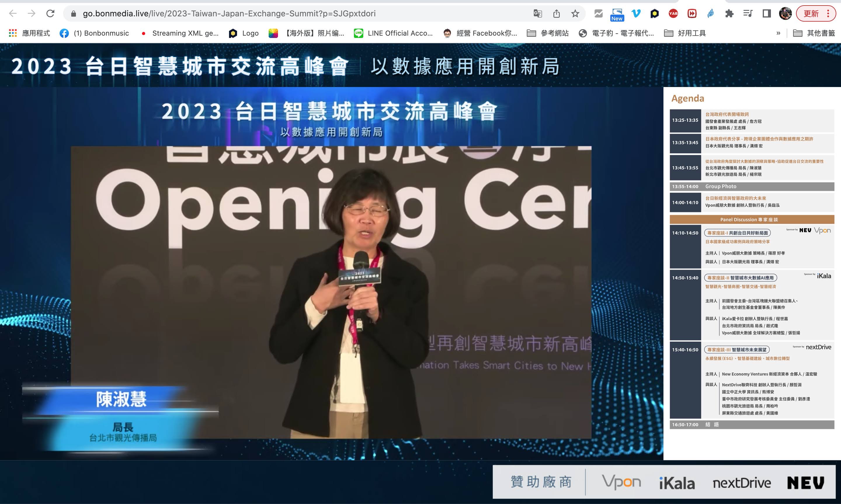Image resolution: width=841 pixels, height=504 pixels.
Task: Open the extension with the New badge
Action: coord(617,14)
